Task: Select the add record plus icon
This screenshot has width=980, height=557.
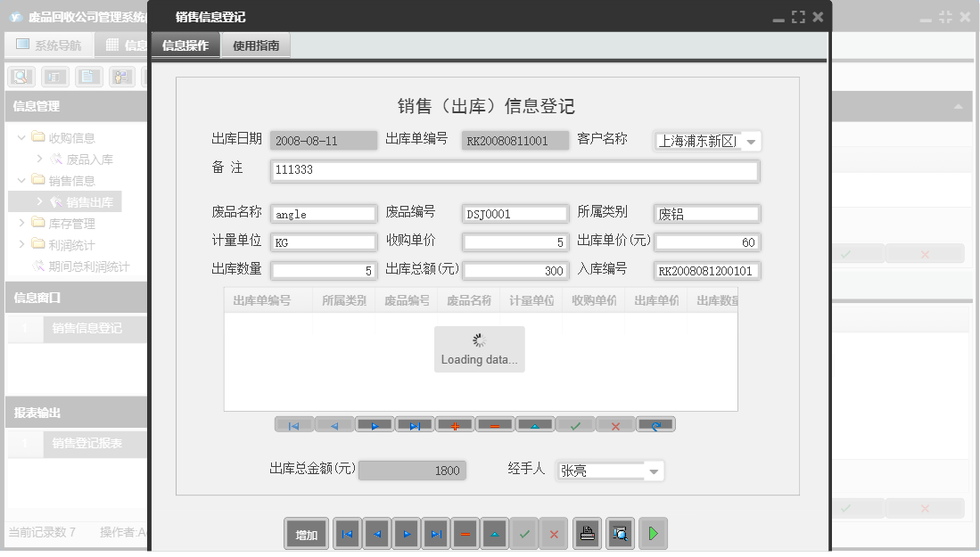Action: [455, 425]
